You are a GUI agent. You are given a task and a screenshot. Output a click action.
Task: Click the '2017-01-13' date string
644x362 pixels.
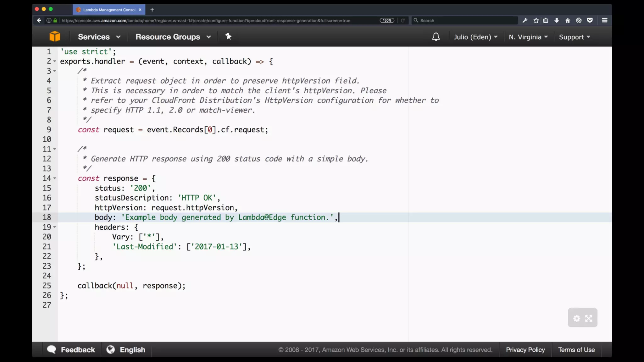click(x=217, y=246)
